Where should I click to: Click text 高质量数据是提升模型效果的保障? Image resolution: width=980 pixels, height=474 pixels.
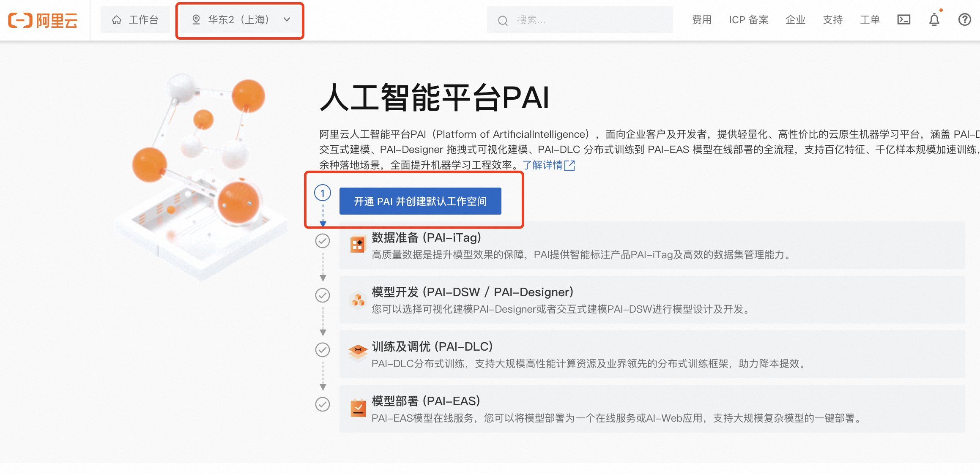coord(448,255)
